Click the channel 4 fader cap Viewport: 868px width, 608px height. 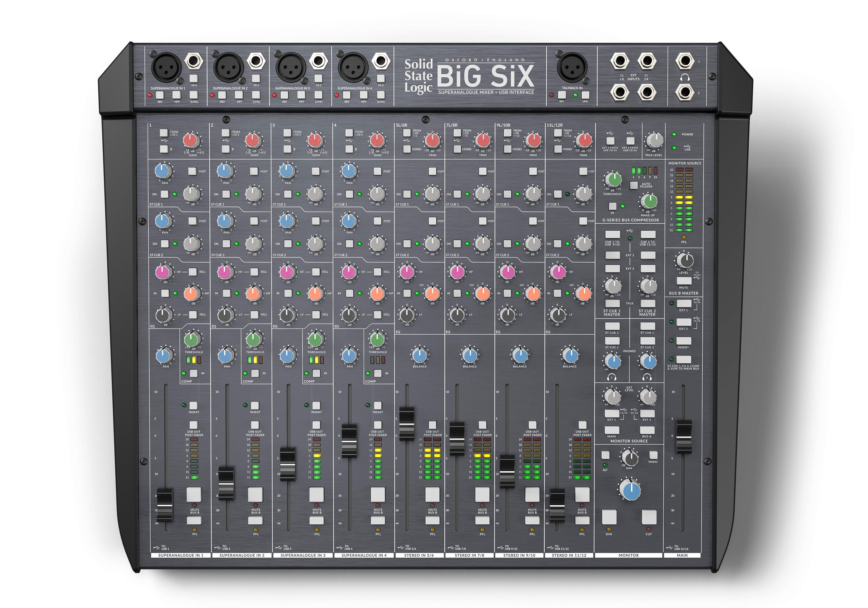(349, 441)
